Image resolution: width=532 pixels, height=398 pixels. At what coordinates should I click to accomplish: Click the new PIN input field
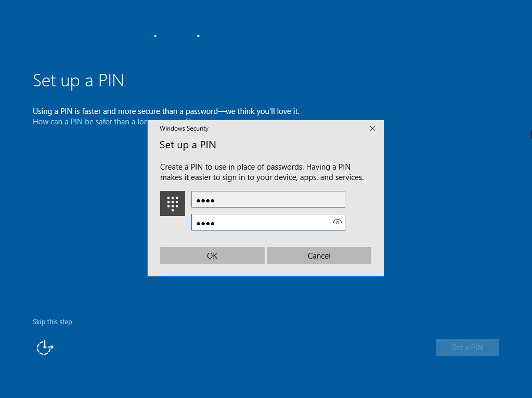point(268,199)
